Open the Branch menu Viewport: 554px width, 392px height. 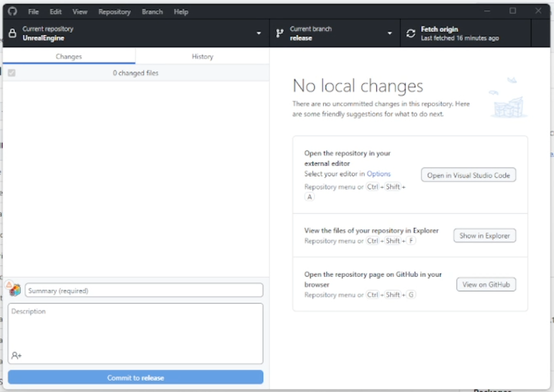pyautogui.click(x=152, y=12)
